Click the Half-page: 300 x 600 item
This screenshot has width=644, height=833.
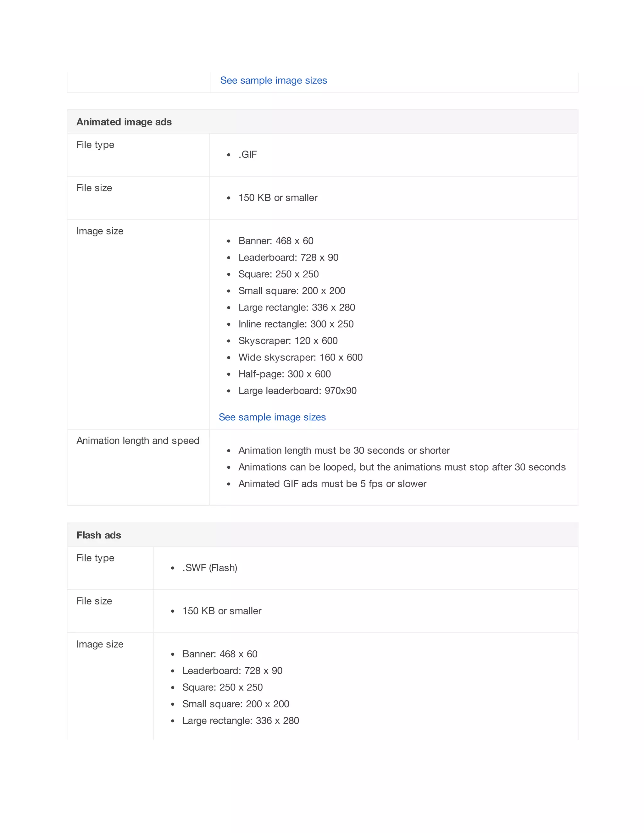pyautogui.click(x=284, y=374)
